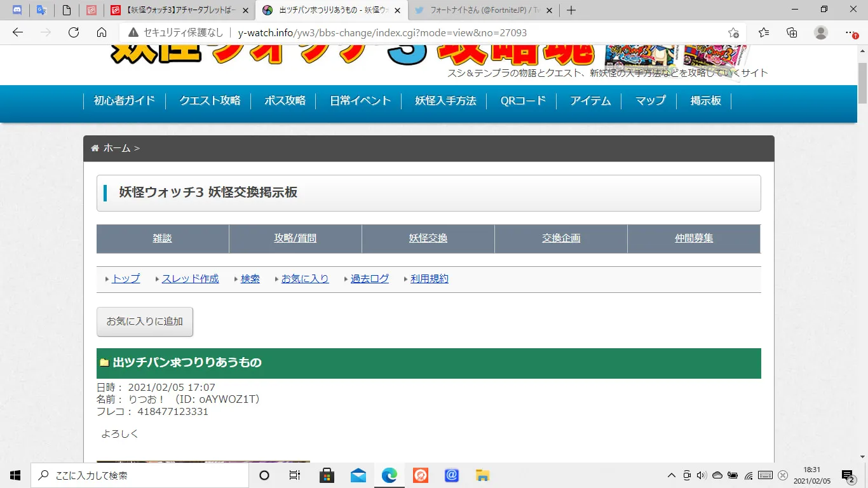
Task: Open the Windows Start menu
Action: pyautogui.click(x=15, y=475)
